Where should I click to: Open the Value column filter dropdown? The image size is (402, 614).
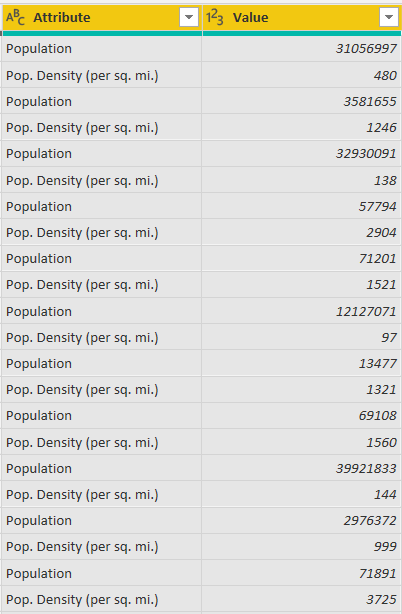389,17
